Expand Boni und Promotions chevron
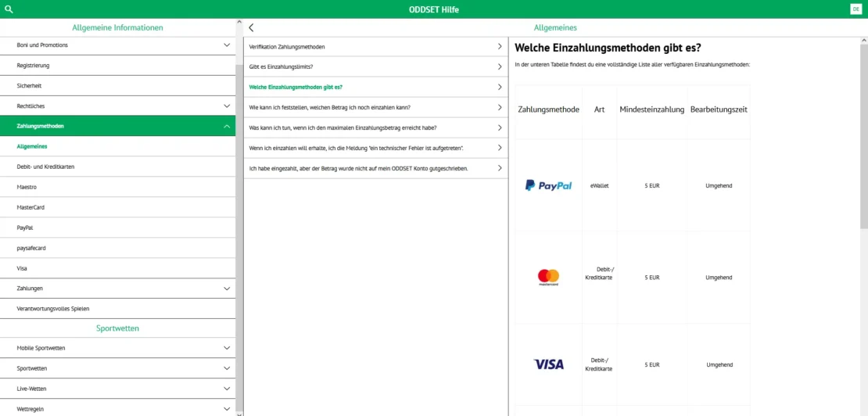 [227, 45]
